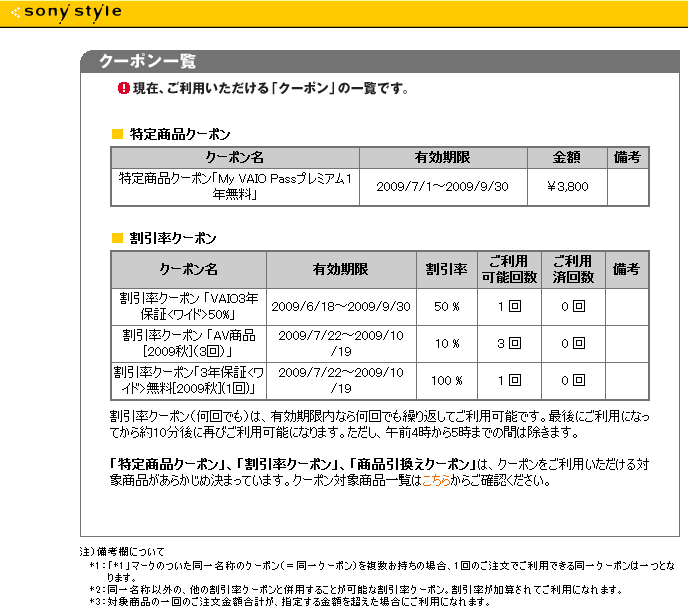Click the 2009/7/1～2009/9/30 validity cell
The image size is (688, 614).
(443, 187)
